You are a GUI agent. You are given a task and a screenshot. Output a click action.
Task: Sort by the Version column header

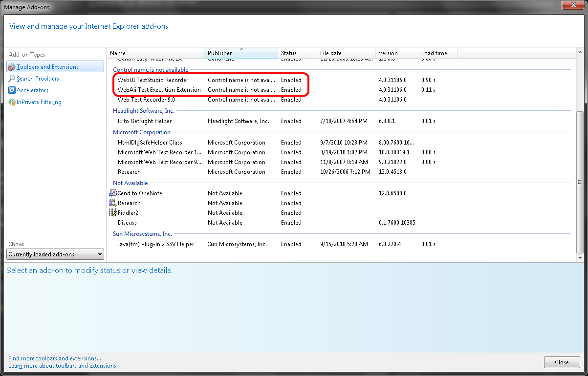click(x=397, y=53)
